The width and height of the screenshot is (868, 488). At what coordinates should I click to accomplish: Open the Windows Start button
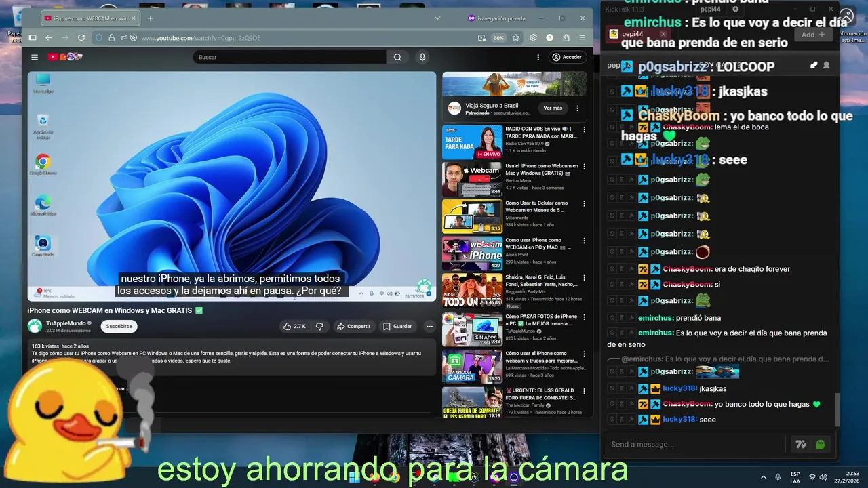354,476
